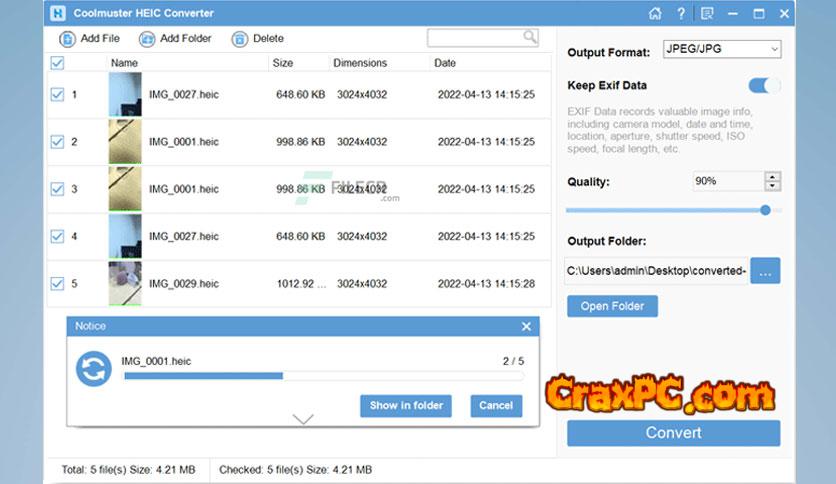Toggle the Keep Exif Data switch
Viewport: 836px width, 484px height.
tap(764, 86)
